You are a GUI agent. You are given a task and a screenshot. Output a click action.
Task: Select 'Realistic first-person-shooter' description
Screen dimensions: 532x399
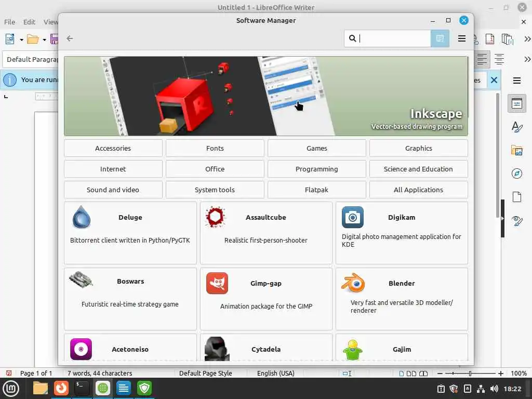click(265, 240)
